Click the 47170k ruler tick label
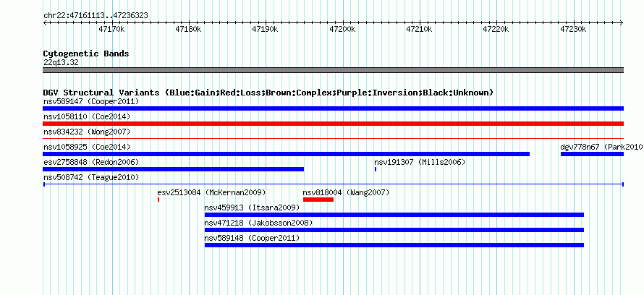Screen dimensions: 644x295 [x=111, y=30]
